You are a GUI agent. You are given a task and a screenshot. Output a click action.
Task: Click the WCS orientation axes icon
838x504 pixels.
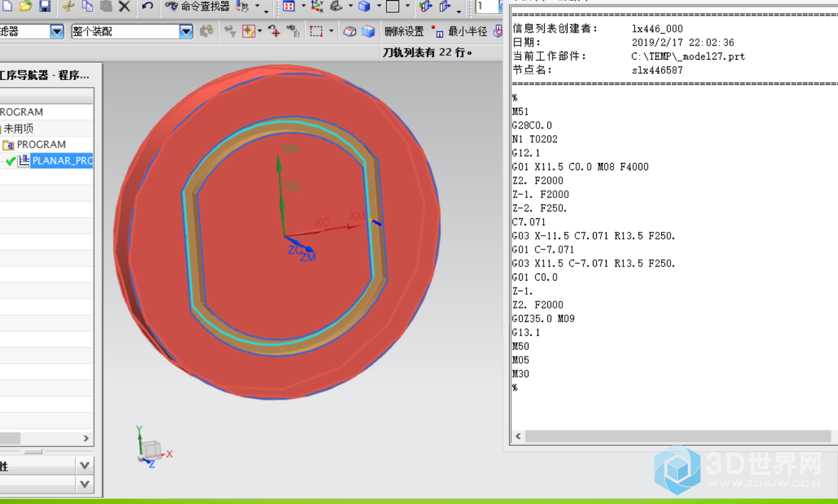coord(317,6)
